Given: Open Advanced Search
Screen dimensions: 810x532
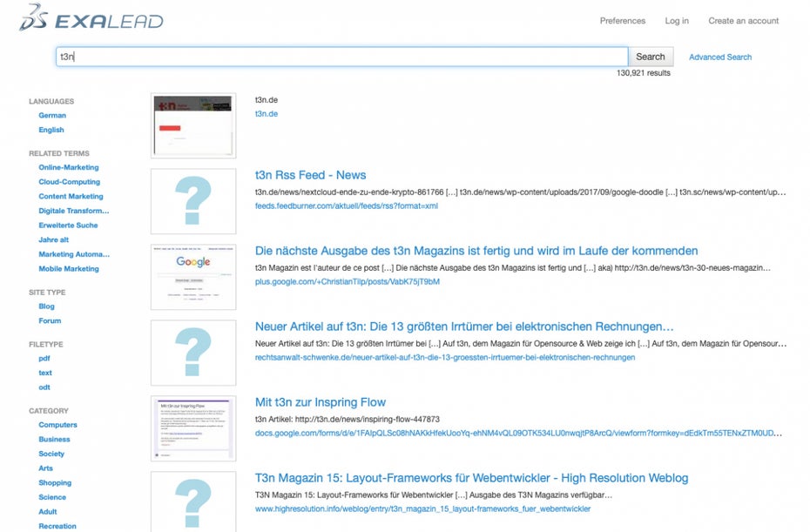Looking at the screenshot, I should (x=720, y=57).
